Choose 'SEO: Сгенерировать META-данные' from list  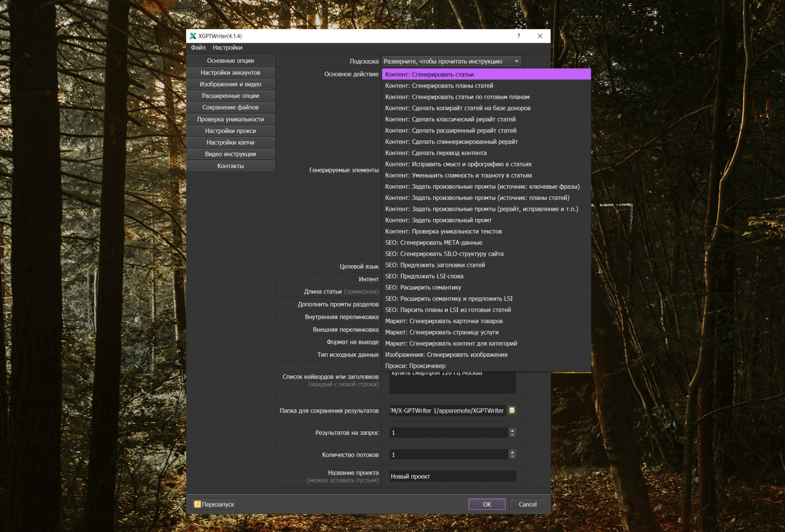point(433,243)
